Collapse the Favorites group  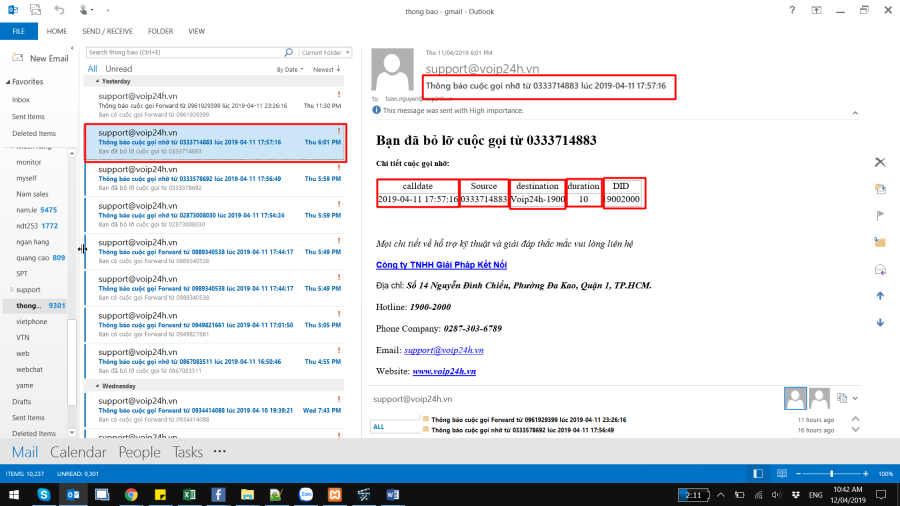pos(8,82)
